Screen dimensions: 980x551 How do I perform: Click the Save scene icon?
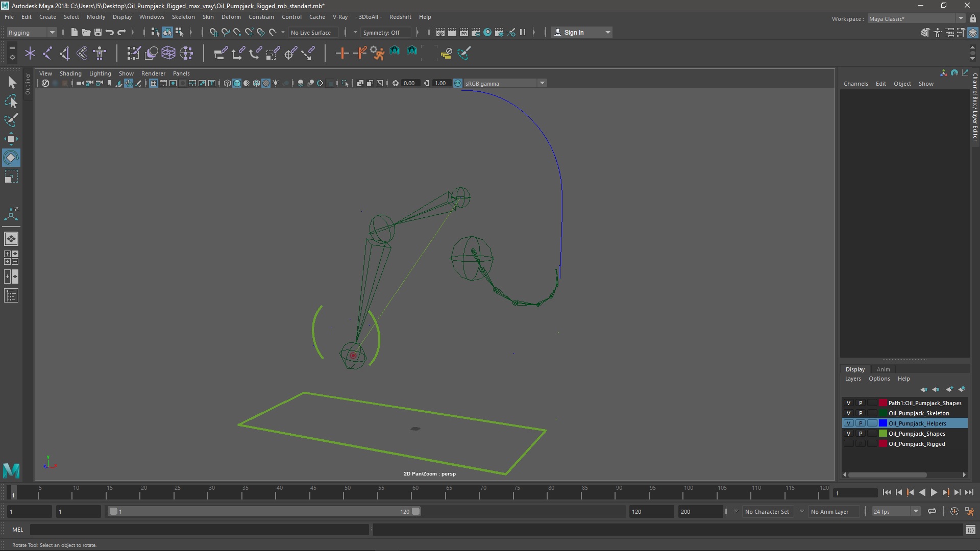point(98,32)
